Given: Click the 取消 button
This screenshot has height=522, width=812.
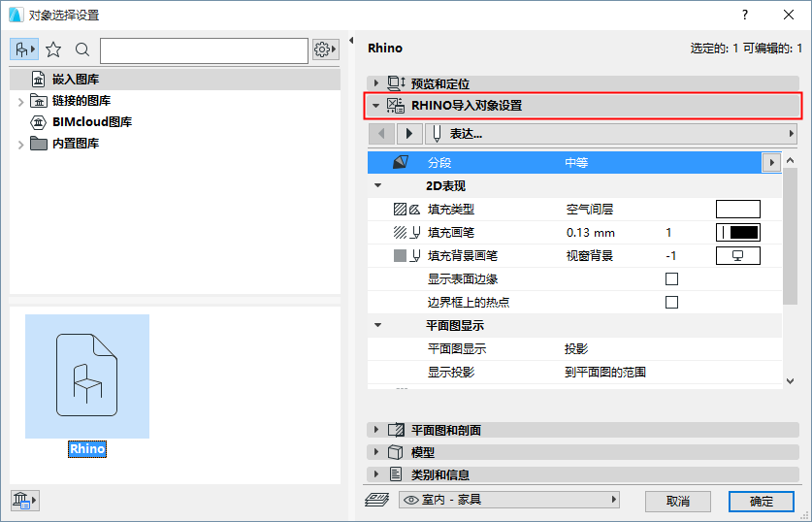Looking at the screenshot, I should click(678, 502).
